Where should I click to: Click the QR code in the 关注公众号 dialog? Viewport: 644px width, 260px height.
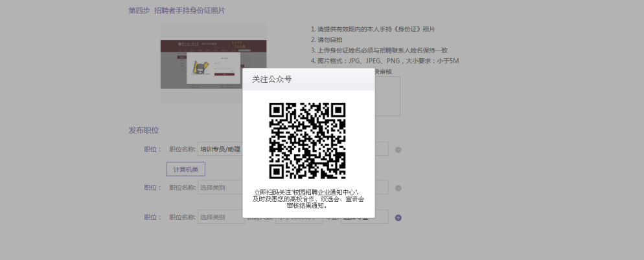[307, 140]
